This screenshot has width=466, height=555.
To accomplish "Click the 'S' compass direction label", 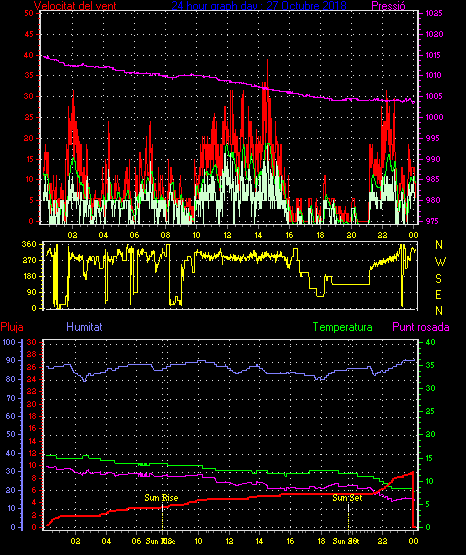I will tap(439, 279).
